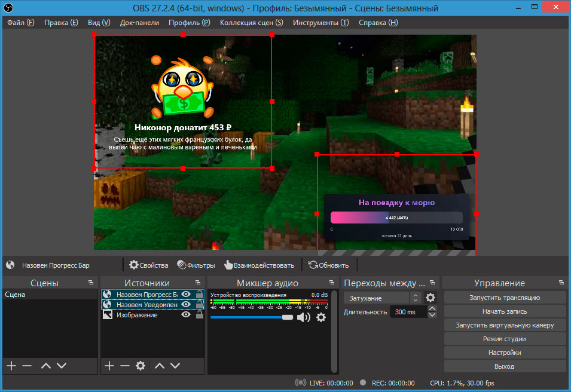Move the selected source up in Источники
571x392 pixels.
click(160, 366)
